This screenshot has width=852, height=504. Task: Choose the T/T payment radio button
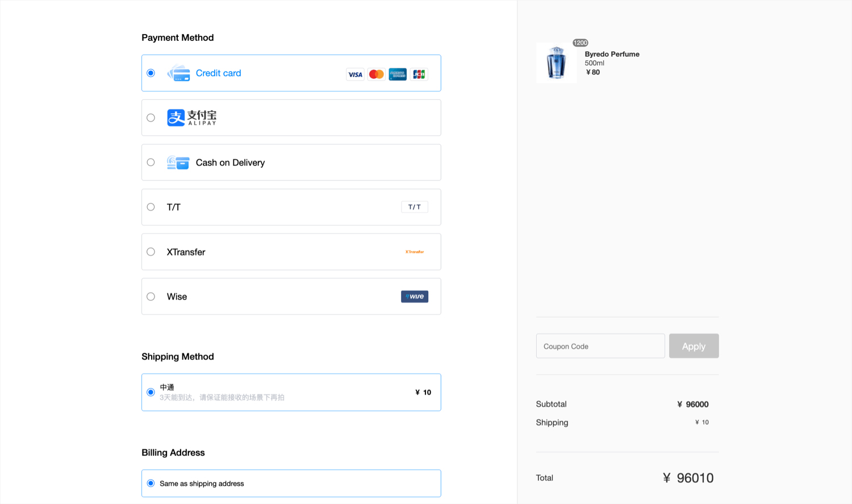pyautogui.click(x=151, y=207)
